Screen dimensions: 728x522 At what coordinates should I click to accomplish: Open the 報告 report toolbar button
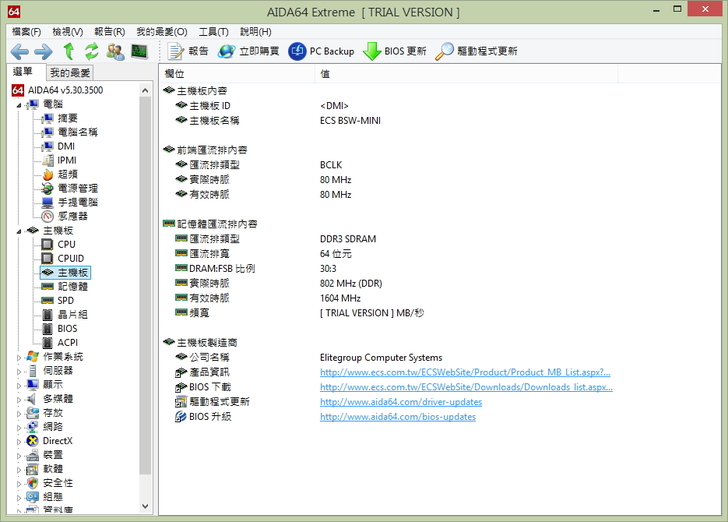(188, 51)
